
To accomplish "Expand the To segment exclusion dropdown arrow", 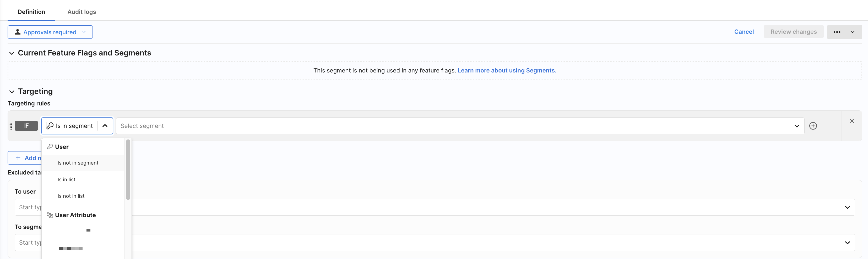I will [x=847, y=243].
